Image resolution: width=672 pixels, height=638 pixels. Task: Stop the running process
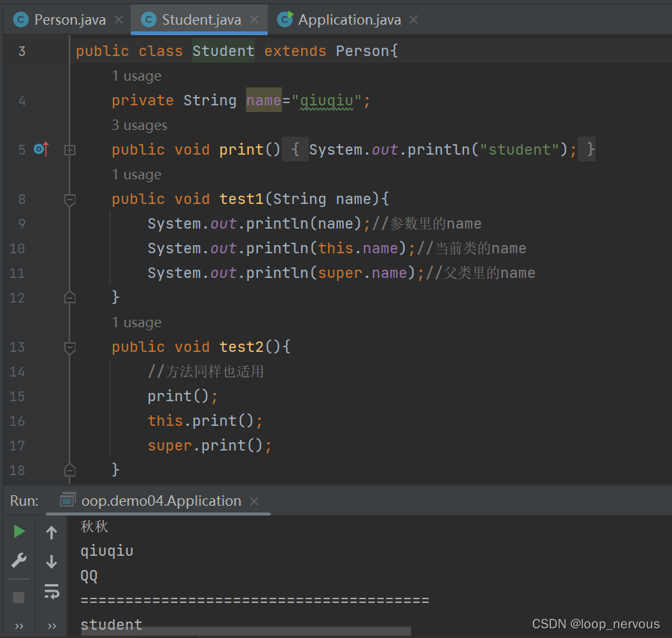pyautogui.click(x=19, y=598)
